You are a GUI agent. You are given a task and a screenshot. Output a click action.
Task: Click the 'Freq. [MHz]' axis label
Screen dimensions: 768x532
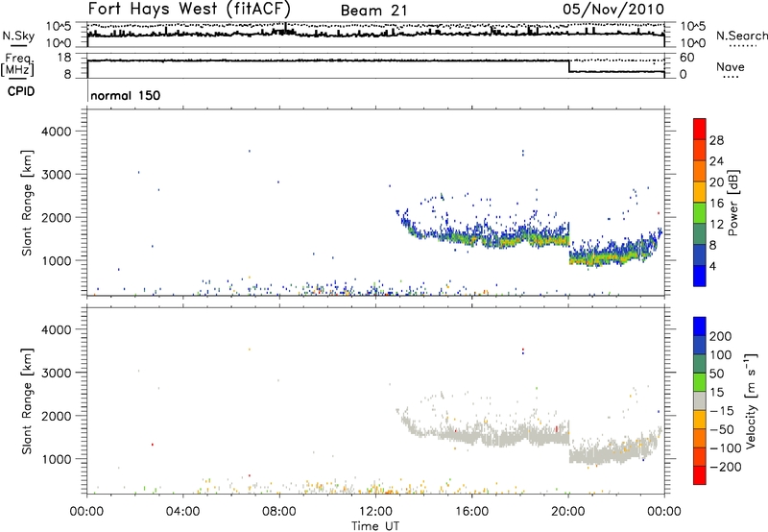pos(18,64)
